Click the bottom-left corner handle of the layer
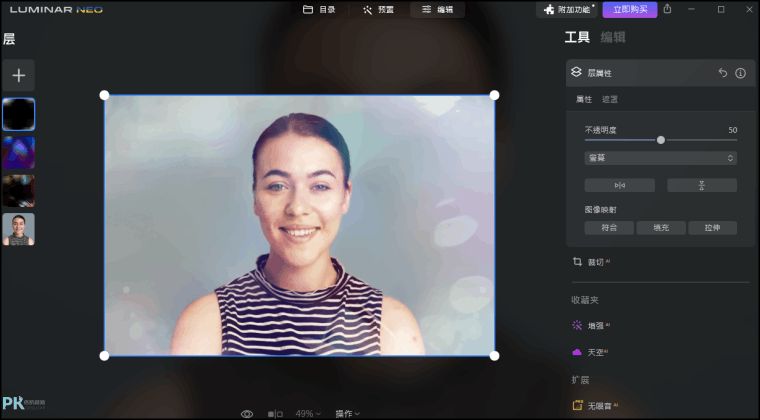Image resolution: width=760 pixels, height=420 pixels. click(x=104, y=356)
